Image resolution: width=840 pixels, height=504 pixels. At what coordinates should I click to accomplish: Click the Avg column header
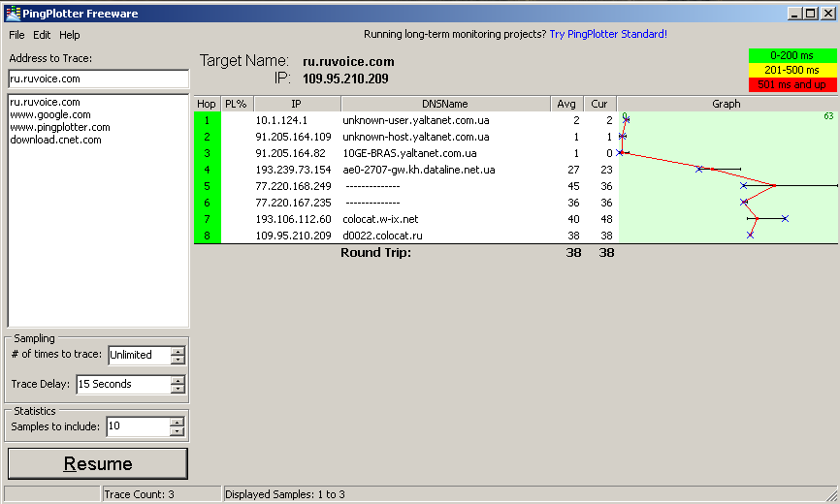click(x=566, y=104)
